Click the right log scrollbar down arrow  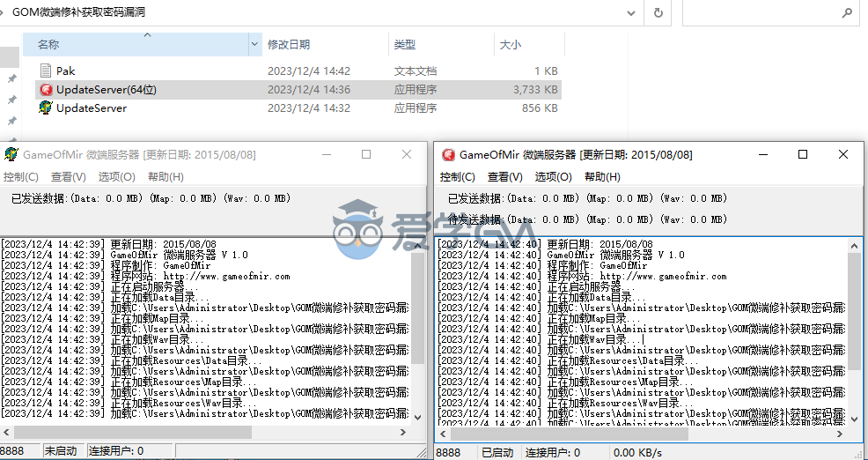[854, 419]
